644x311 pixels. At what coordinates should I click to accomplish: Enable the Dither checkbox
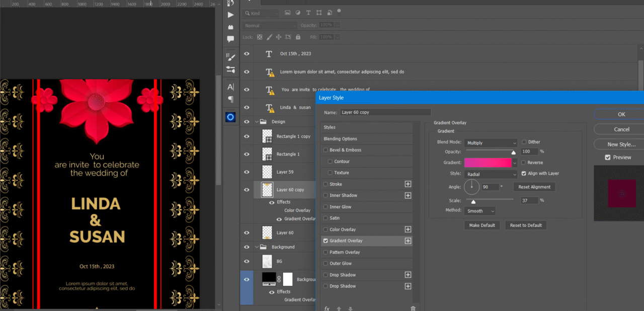524,142
